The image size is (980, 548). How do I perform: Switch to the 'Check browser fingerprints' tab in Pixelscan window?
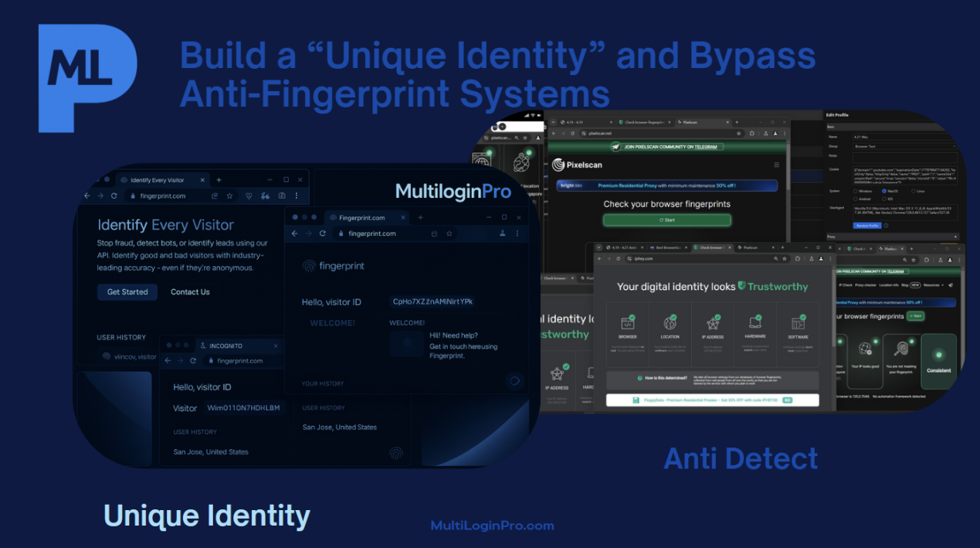645,122
